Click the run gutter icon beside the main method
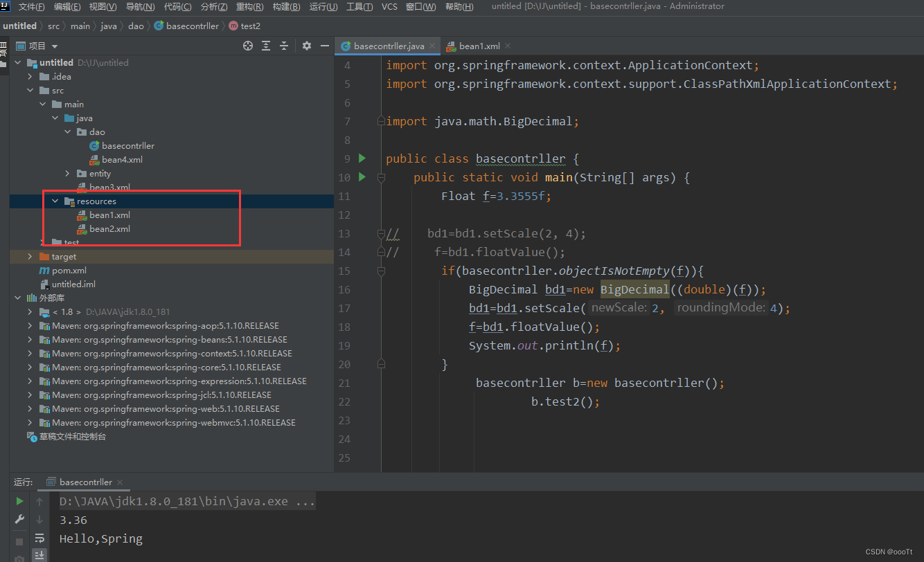The height and width of the screenshot is (562, 924). [362, 177]
